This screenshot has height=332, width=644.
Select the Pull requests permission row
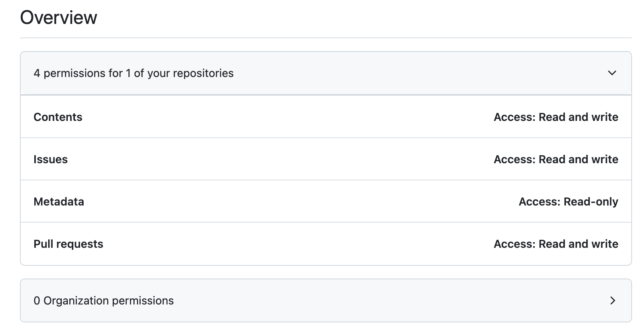(319, 244)
